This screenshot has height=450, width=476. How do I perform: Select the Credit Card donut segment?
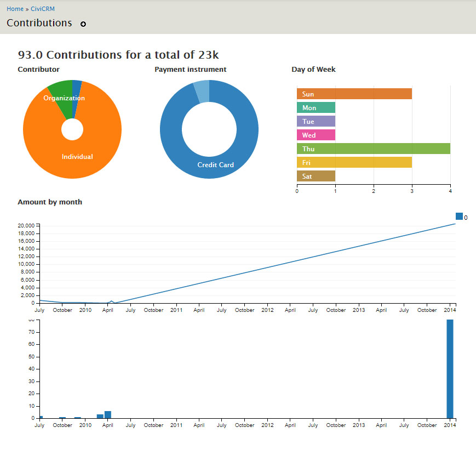(x=215, y=164)
